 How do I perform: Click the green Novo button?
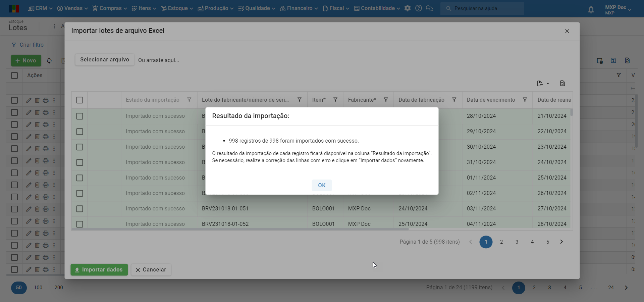coord(26,61)
